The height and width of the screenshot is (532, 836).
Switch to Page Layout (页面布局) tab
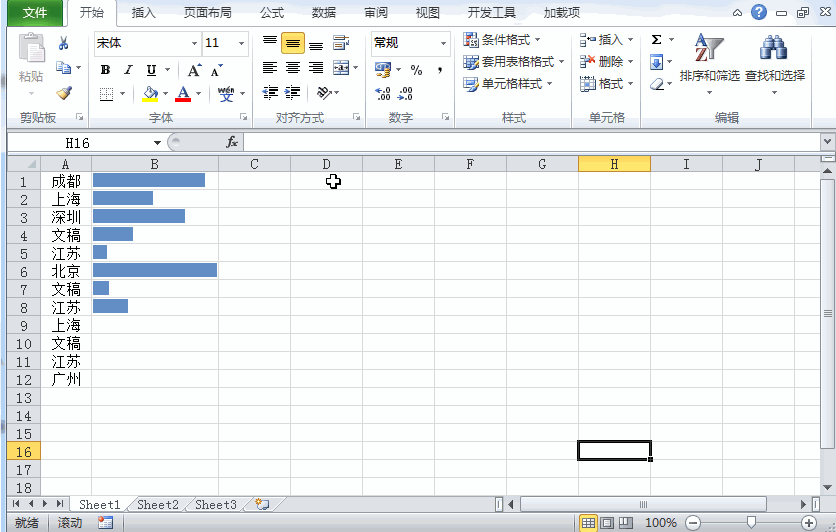[208, 12]
